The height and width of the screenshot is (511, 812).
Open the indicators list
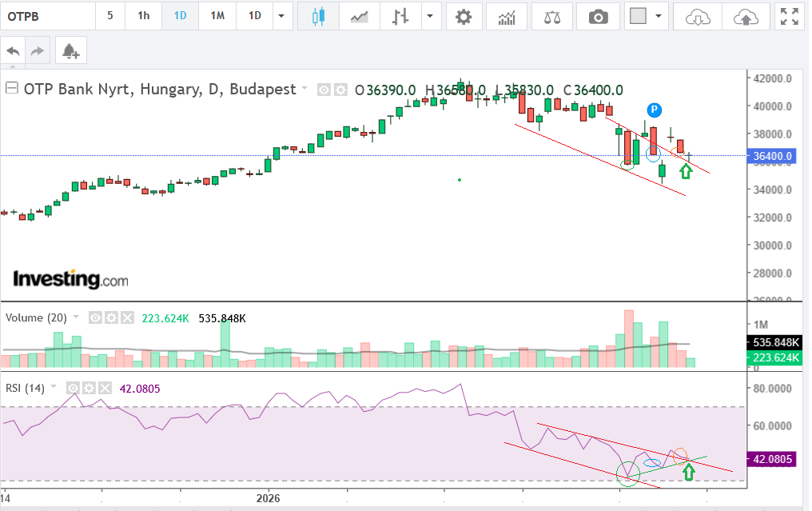(507, 16)
